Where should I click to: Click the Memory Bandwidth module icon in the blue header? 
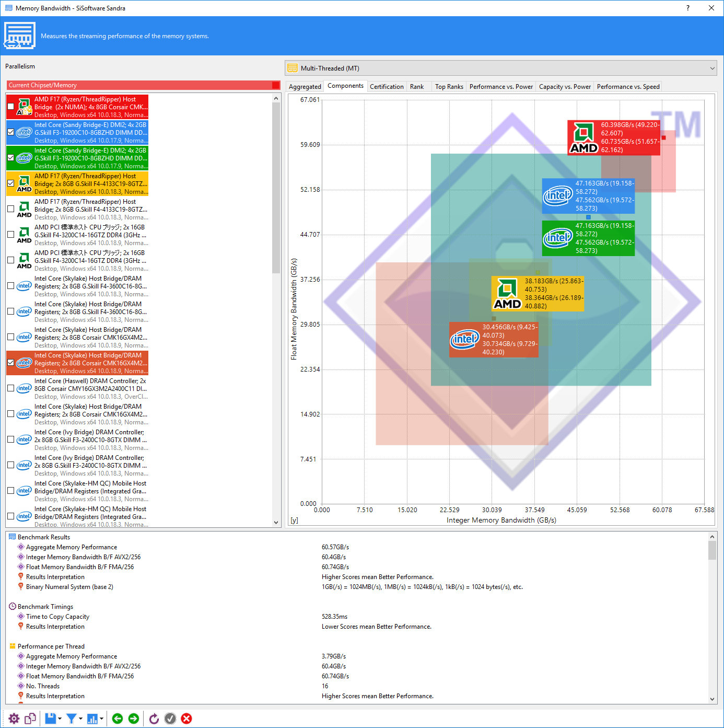20,36
